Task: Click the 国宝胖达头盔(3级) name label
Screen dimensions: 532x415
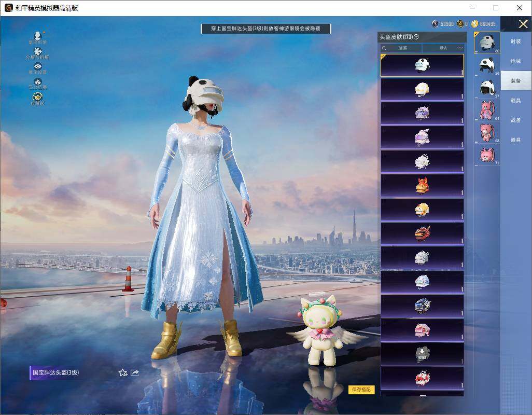Action: click(x=55, y=372)
